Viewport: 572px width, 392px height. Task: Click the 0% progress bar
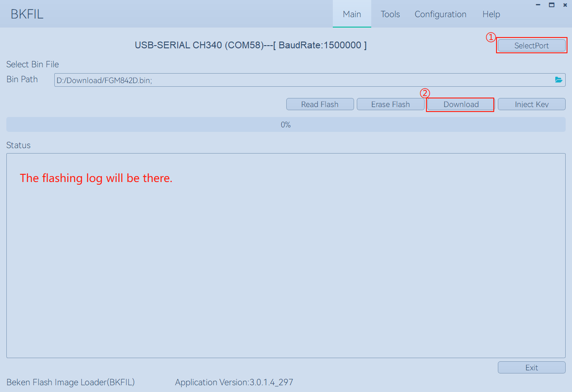[x=286, y=125]
